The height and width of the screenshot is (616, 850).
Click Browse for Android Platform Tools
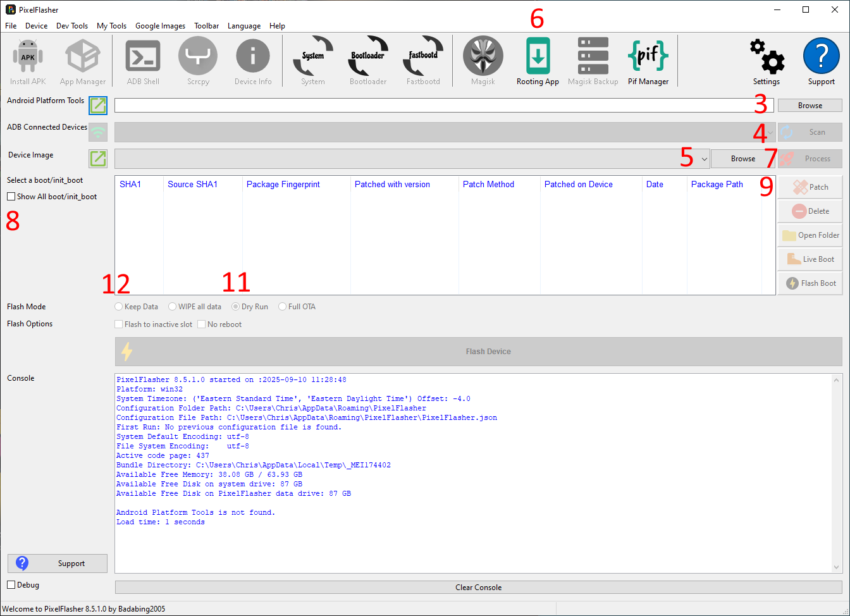810,106
